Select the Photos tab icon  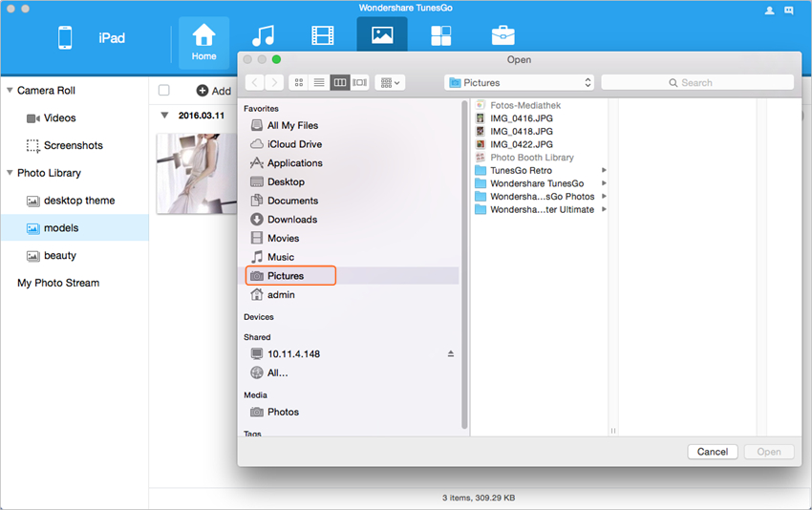[x=382, y=34]
